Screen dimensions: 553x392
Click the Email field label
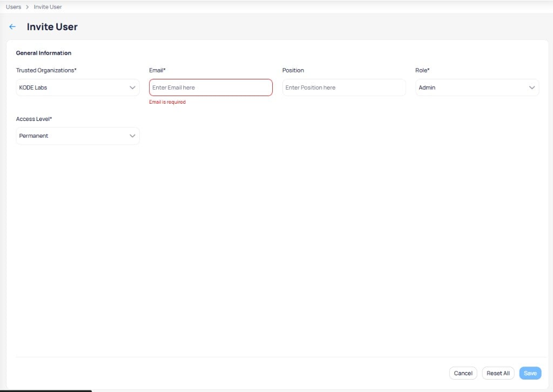(157, 70)
